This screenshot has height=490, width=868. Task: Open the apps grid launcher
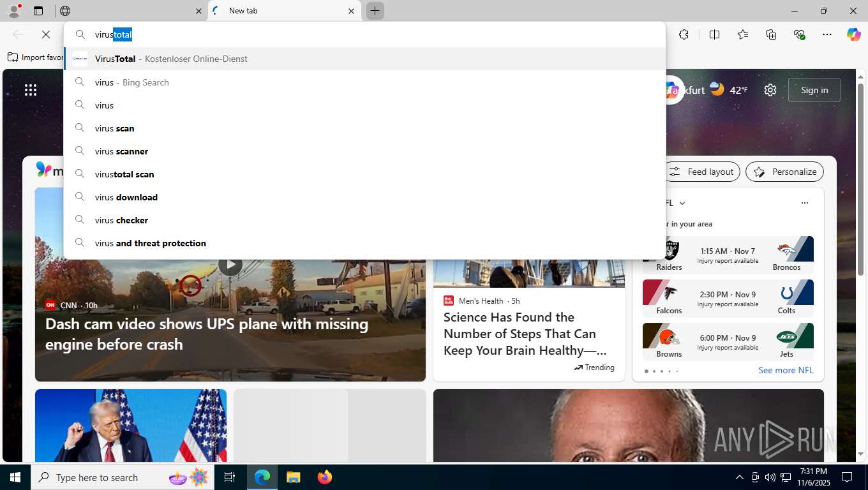point(31,90)
